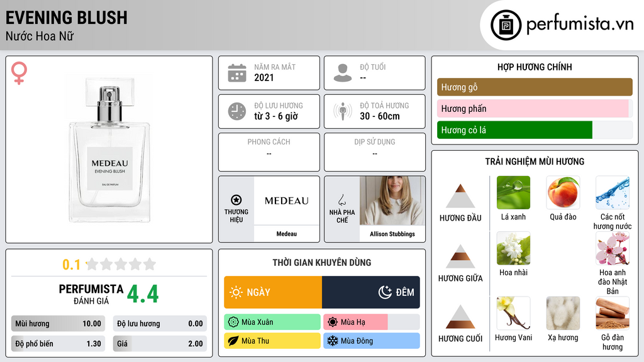Open the Xạ hương note image
The width and height of the screenshot is (644, 362).
pyautogui.click(x=563, y=313)
